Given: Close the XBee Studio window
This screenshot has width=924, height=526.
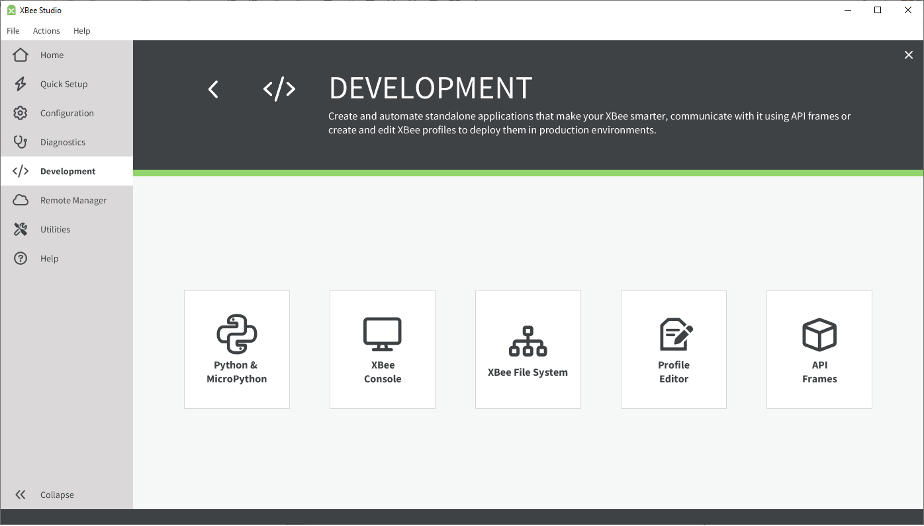Looking at the screenshot, I should pyautogui.click(x=908, y=10).
